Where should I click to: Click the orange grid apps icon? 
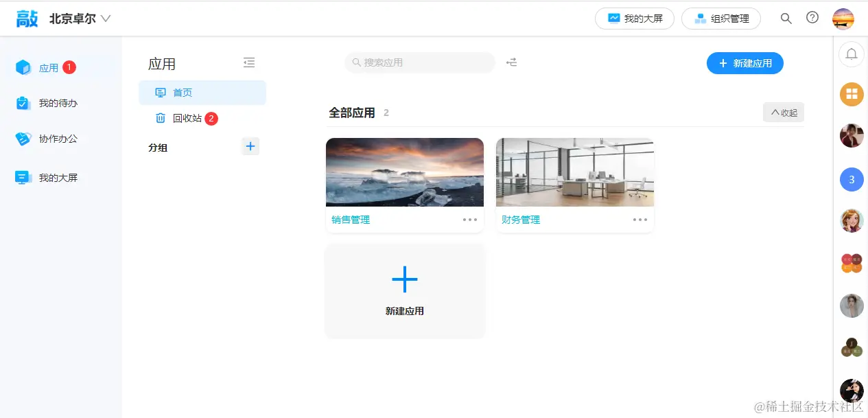[852, 94]
